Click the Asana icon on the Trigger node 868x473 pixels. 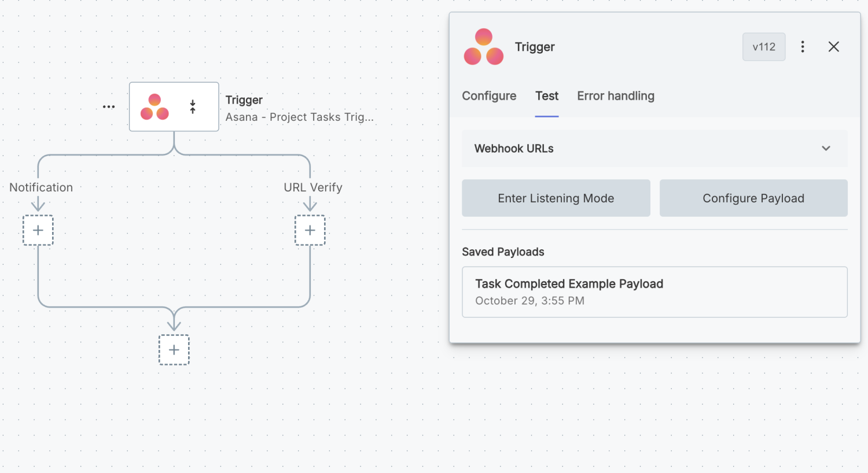tap(155, 106)
